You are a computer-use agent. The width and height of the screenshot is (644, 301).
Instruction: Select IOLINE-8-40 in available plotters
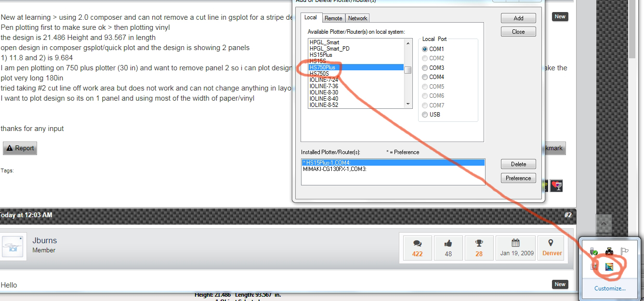click(x=356, y=99)
